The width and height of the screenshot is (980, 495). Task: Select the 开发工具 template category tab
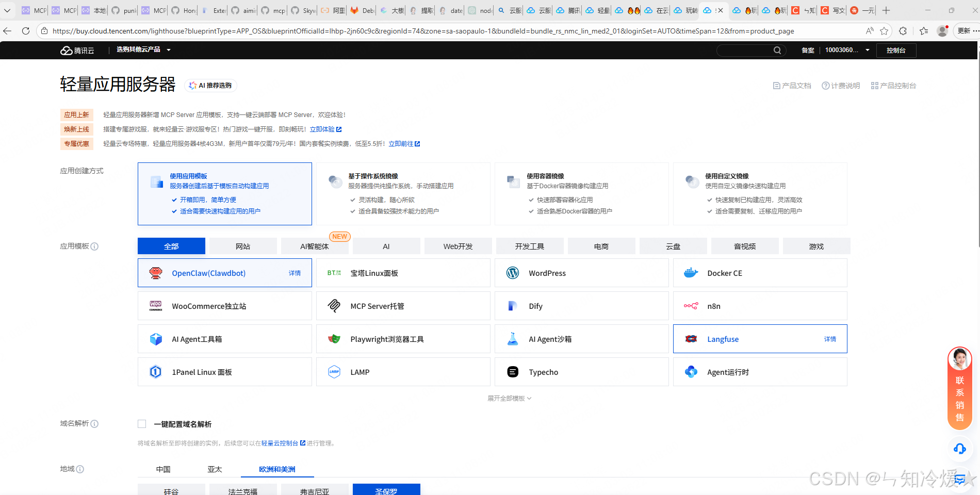point(530,246)
